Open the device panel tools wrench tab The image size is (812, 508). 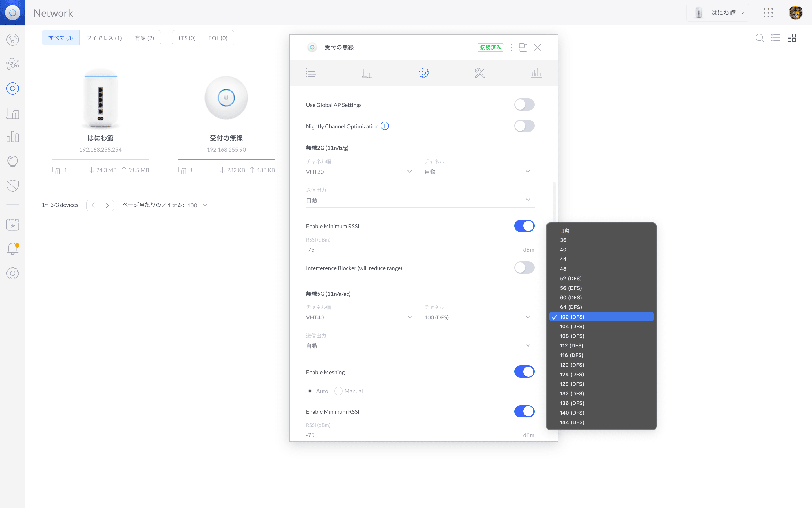coord(480,73)
